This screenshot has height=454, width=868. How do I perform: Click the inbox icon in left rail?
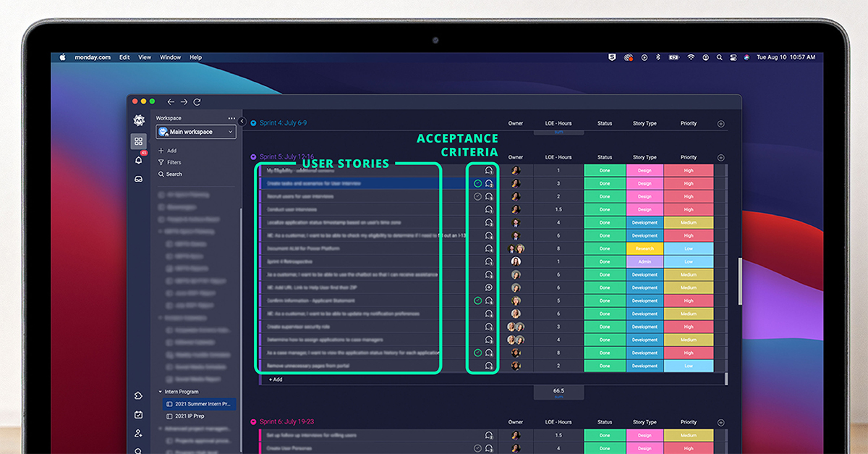click(x=138, y=179)
